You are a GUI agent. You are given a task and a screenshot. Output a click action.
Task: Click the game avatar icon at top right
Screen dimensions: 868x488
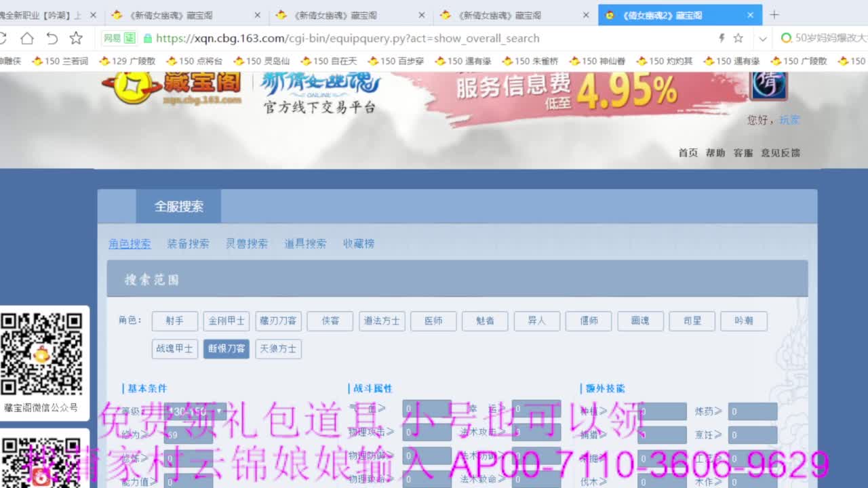tap(768, 85)
